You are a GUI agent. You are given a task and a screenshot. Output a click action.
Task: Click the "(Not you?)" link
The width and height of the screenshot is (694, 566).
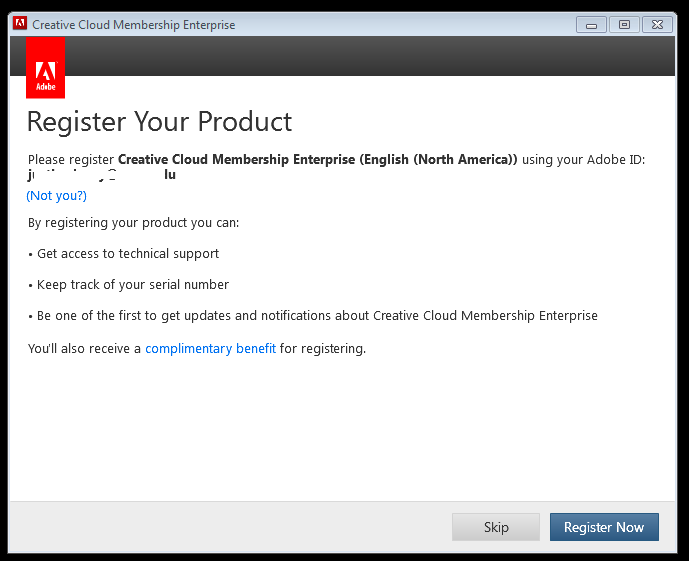[57, 196]
